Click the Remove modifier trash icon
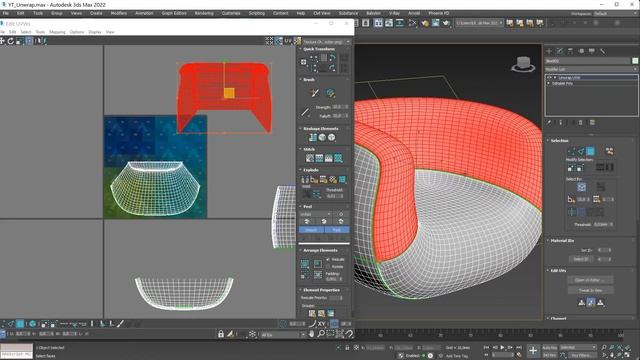The width and height of the screenshot is (640, 360). click(x=580, y=122)
